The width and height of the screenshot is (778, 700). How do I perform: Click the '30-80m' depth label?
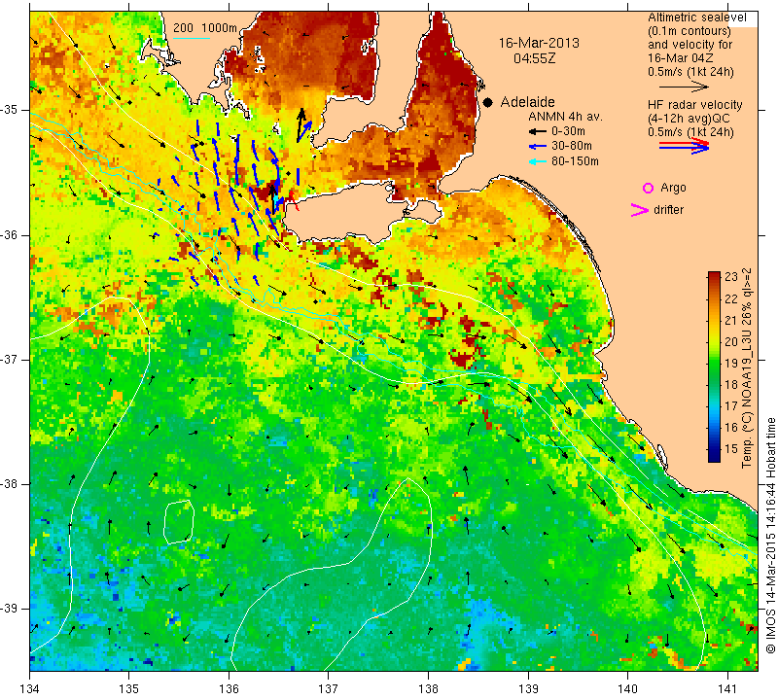point(571,147)
